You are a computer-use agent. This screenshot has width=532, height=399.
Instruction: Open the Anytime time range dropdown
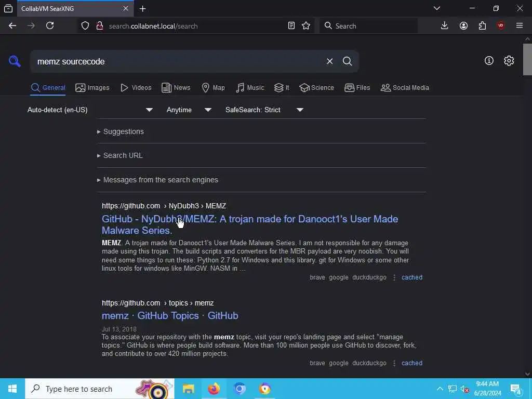tap(189, 110)
